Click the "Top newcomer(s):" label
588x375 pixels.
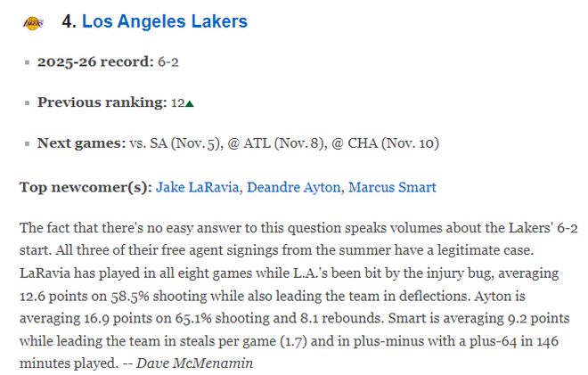pyautogui.click(x=86, y=188)
